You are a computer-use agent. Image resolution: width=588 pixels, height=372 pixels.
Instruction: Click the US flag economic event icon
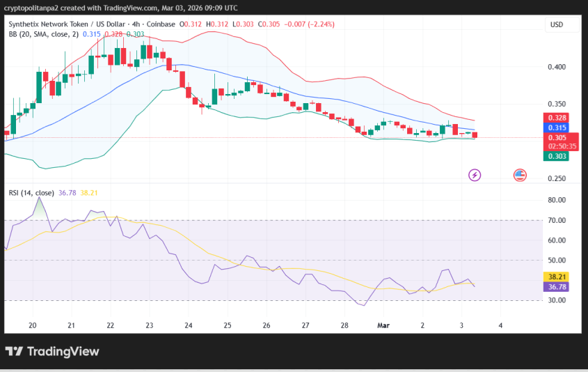[x=520, y=175]
